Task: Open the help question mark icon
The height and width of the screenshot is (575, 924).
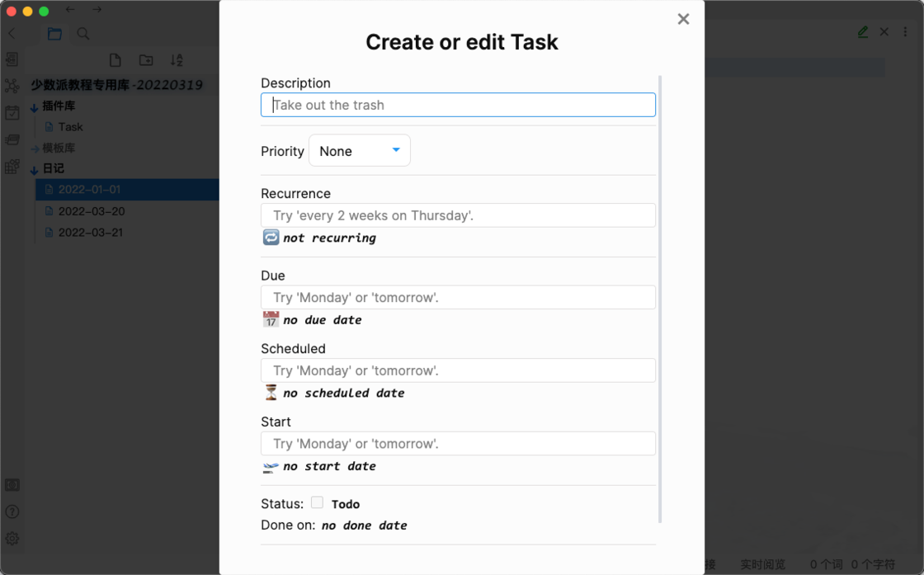Action: pyautogui.click(x=12, y=511)
